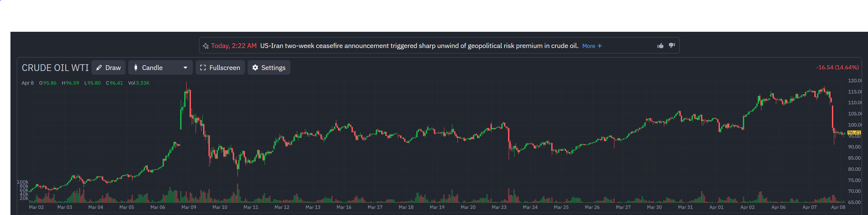The image size is (868, 215).
Task: Click the thumbs down icon on news banner
Action: point(672,45)
